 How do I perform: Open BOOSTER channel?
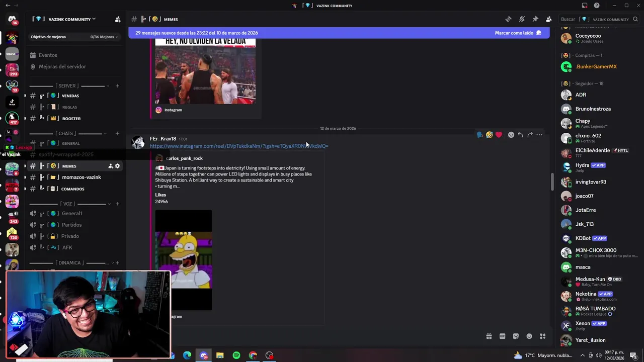pos(74,119)
